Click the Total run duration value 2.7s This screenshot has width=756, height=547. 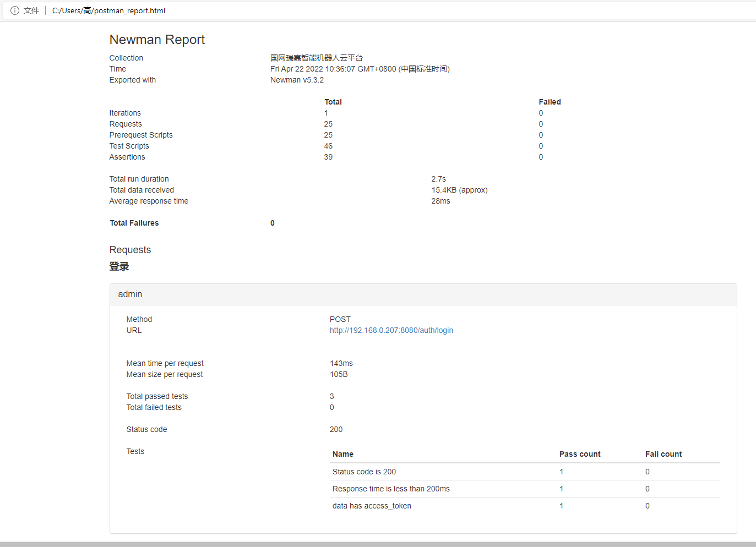pyautogui.click(x=438, y=179)
